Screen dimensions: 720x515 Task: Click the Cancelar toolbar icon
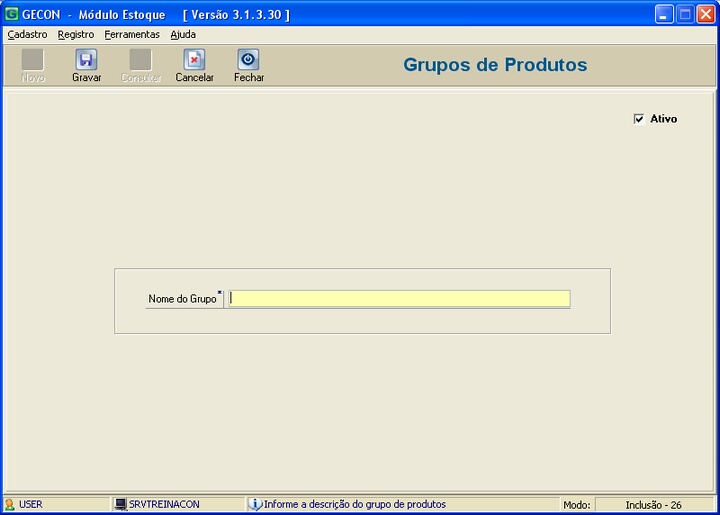click(x=194, y=60)
